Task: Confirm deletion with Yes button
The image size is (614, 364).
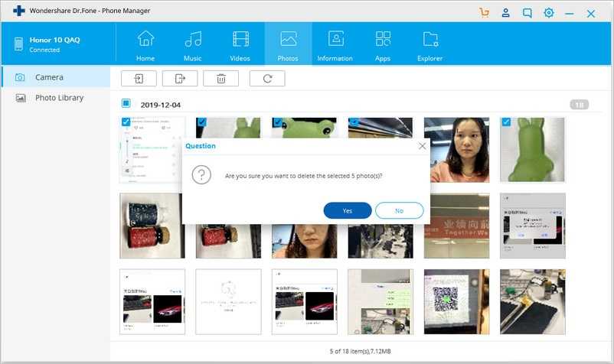Action: [348, 210]
